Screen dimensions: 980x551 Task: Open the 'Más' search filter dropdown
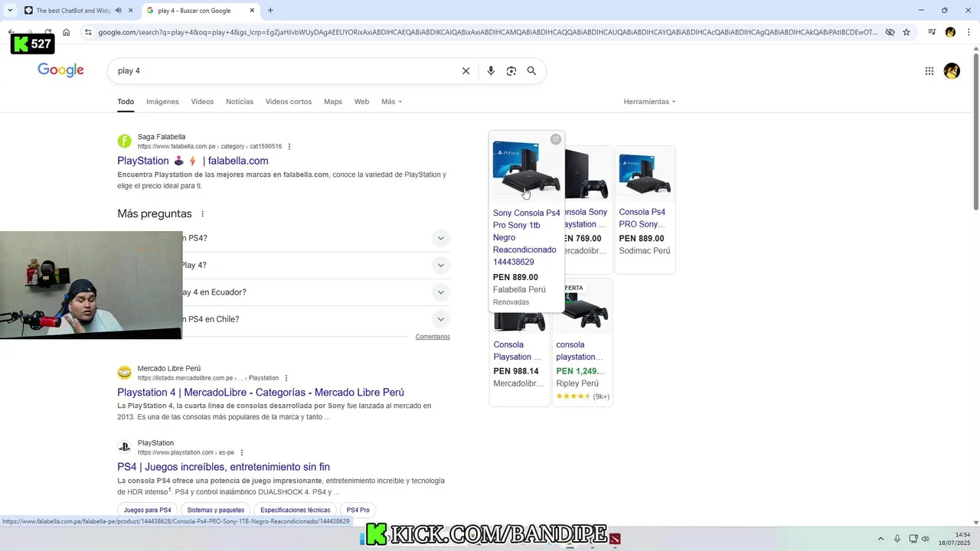tap(391, 102)
